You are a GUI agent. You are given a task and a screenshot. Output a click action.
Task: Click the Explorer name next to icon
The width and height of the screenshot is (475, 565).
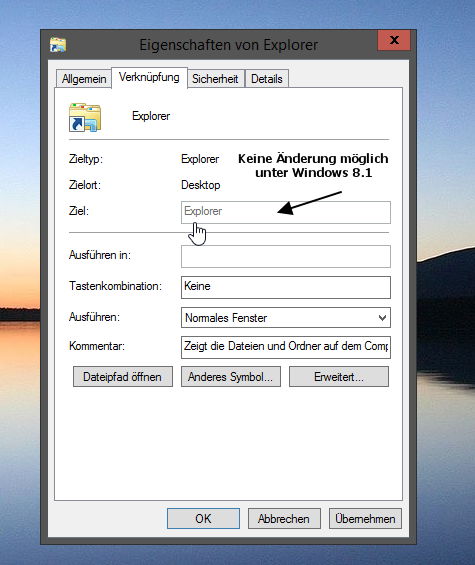pos(151,116)
